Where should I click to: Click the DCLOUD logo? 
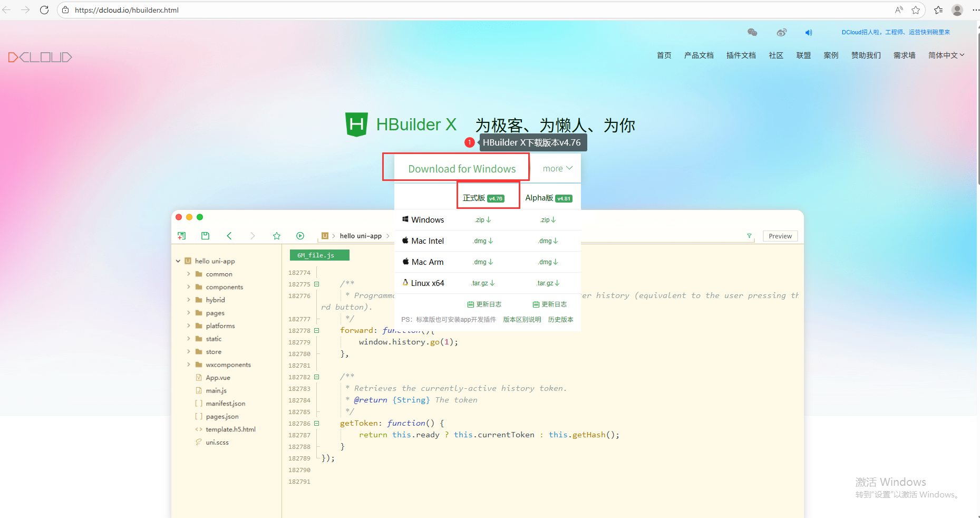coord(40,57)
